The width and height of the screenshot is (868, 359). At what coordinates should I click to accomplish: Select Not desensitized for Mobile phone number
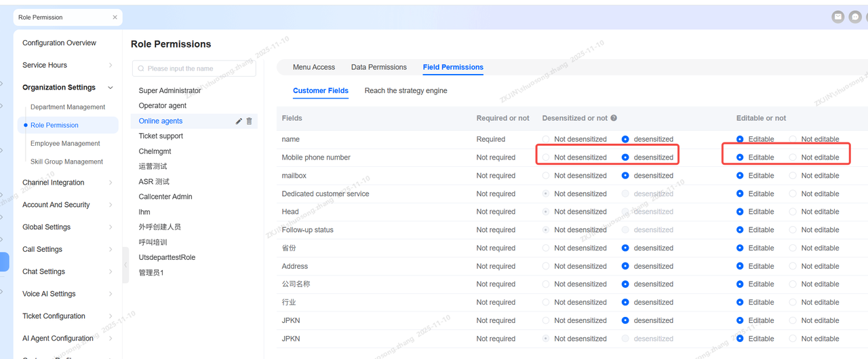point(546,157)
